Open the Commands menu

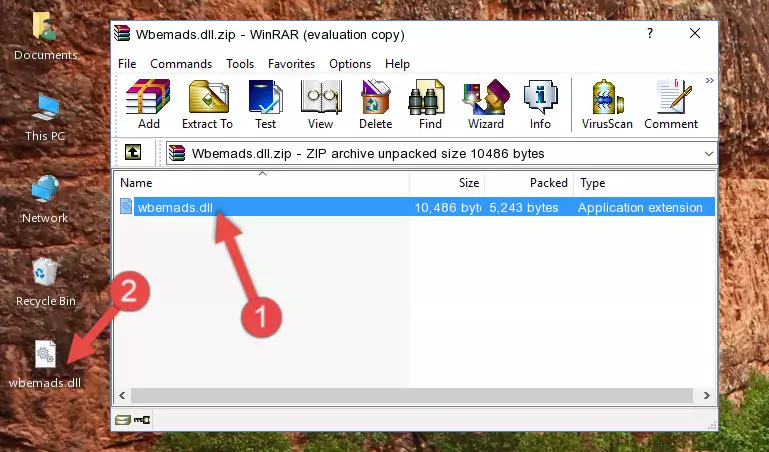tap(181, 64)
